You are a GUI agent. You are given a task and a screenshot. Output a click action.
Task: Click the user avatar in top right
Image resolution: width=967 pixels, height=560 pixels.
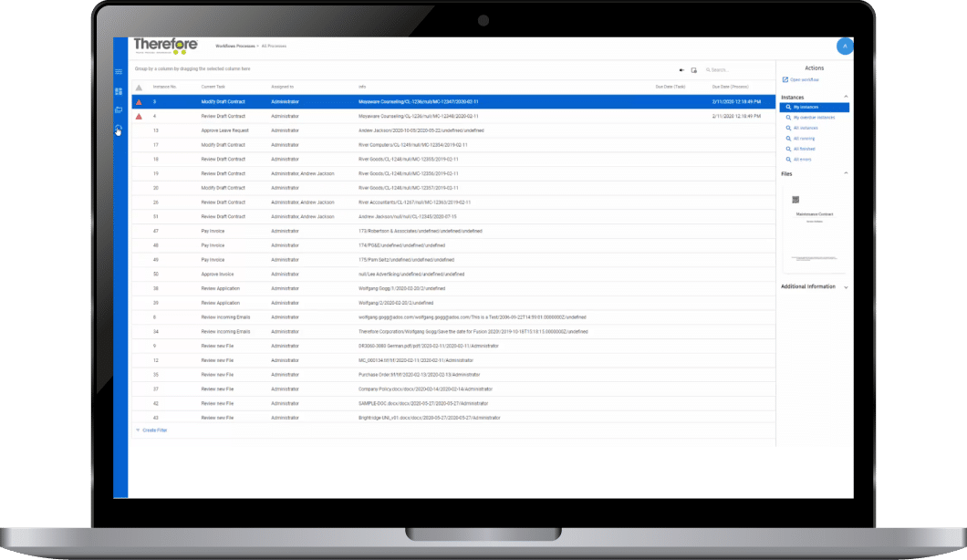click(845, 46)
